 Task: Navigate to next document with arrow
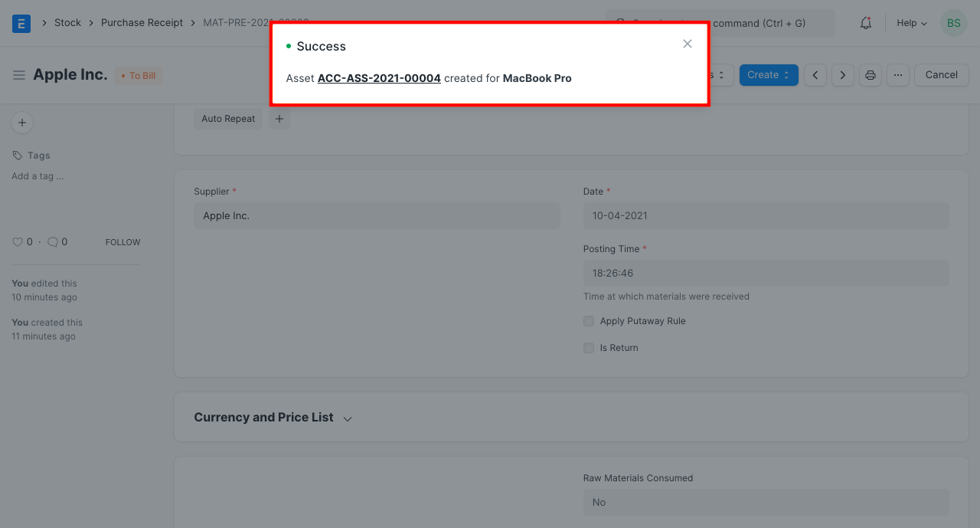(x=842, y=74)
